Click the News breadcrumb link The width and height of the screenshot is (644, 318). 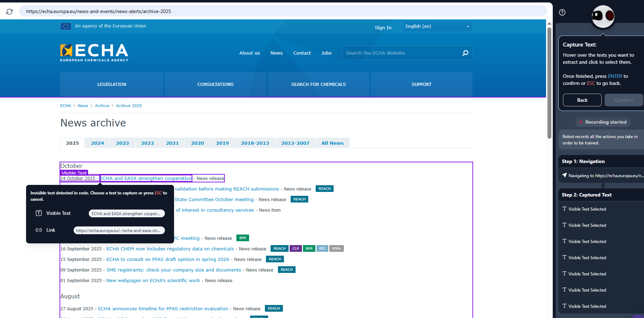(x=83, y=106)
